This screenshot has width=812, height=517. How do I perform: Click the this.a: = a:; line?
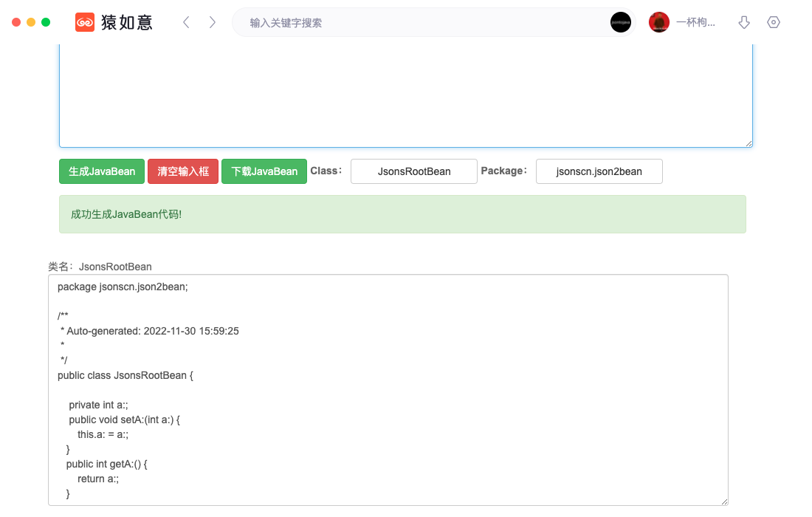pos(103,434)
